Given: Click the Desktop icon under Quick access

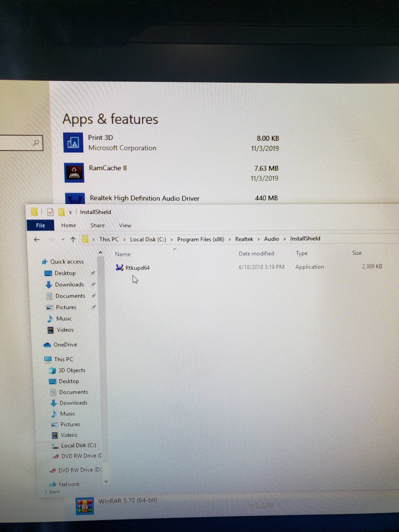Looking at the screenshot, I should pos(48,273).
